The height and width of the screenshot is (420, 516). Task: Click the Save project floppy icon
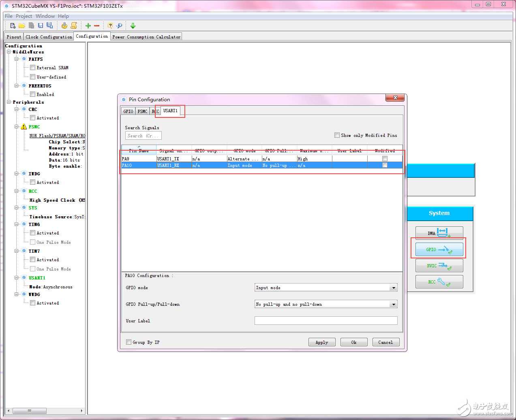pyautogui.click(x=41, y=26)
